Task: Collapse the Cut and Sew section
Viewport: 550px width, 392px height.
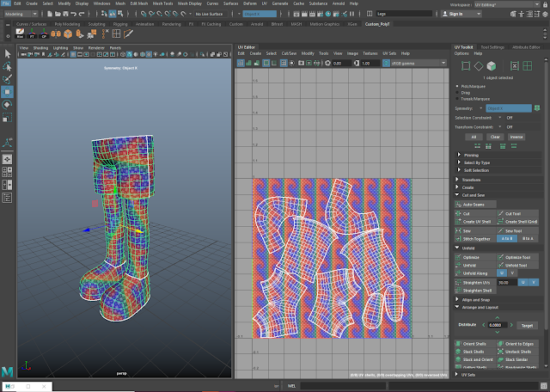Action: (471, 196)
